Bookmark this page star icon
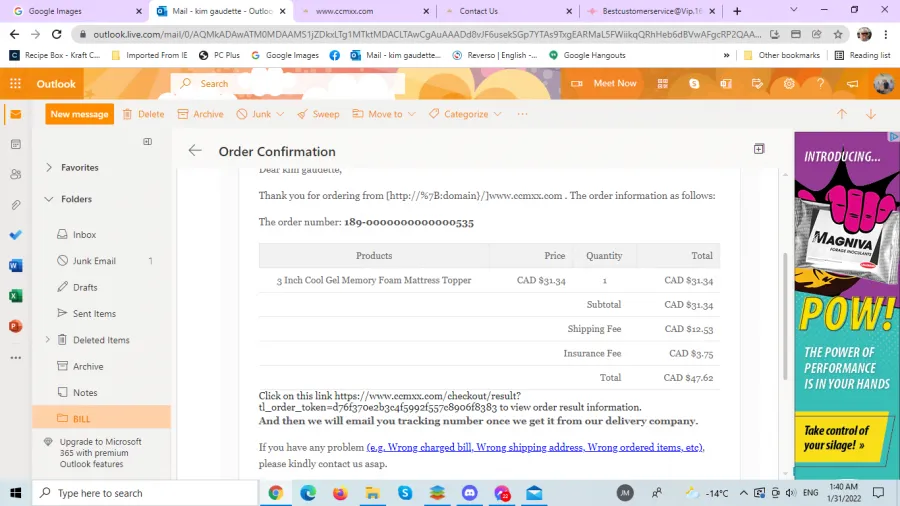The width and height of the screenshot is (900, 506). coord(838,34)
